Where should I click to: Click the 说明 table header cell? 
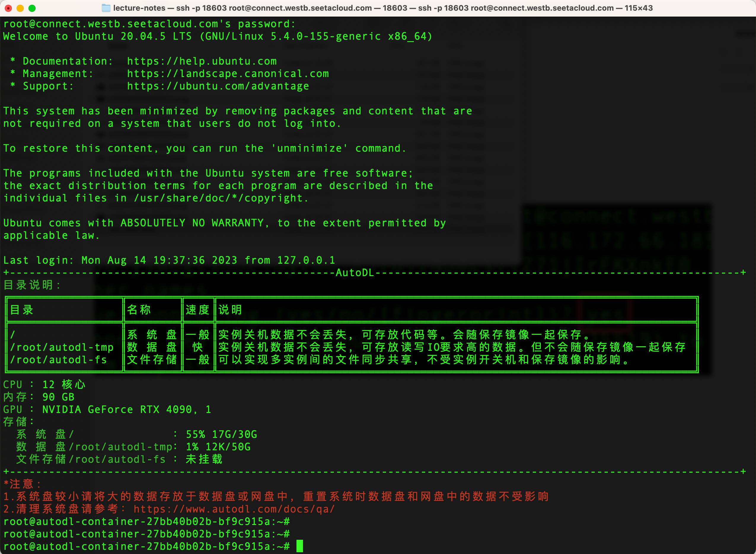230,310
